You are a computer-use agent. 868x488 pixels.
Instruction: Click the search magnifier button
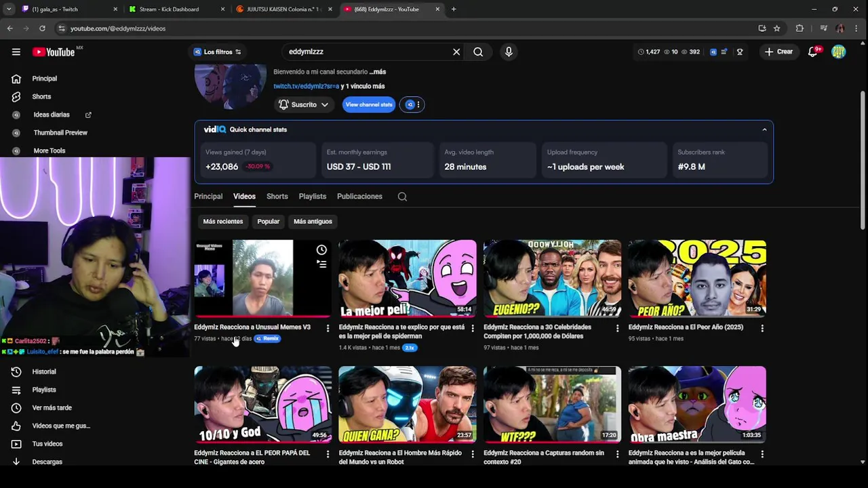pos(478,52)
